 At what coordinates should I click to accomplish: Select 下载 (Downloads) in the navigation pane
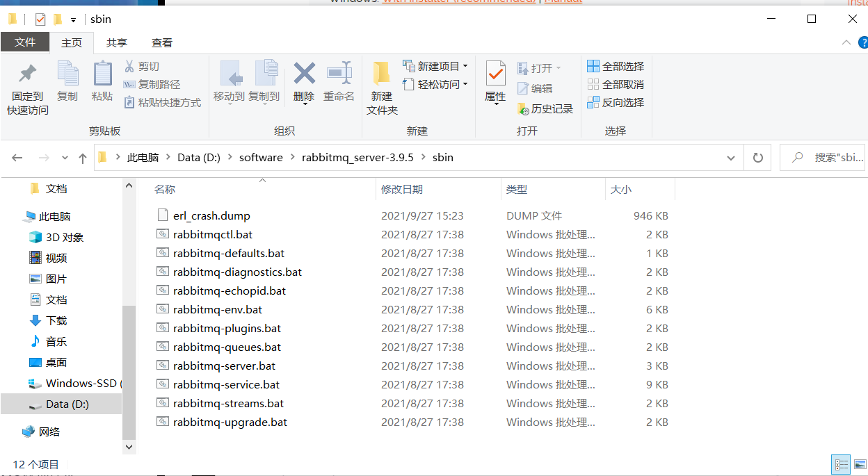(56, 320)
